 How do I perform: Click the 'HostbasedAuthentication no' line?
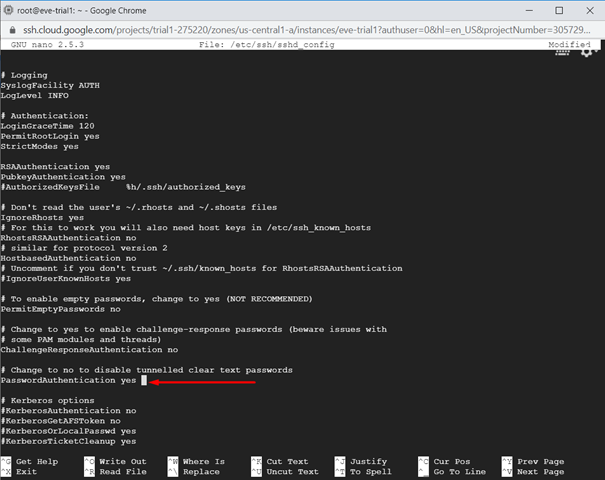(68, 258)
